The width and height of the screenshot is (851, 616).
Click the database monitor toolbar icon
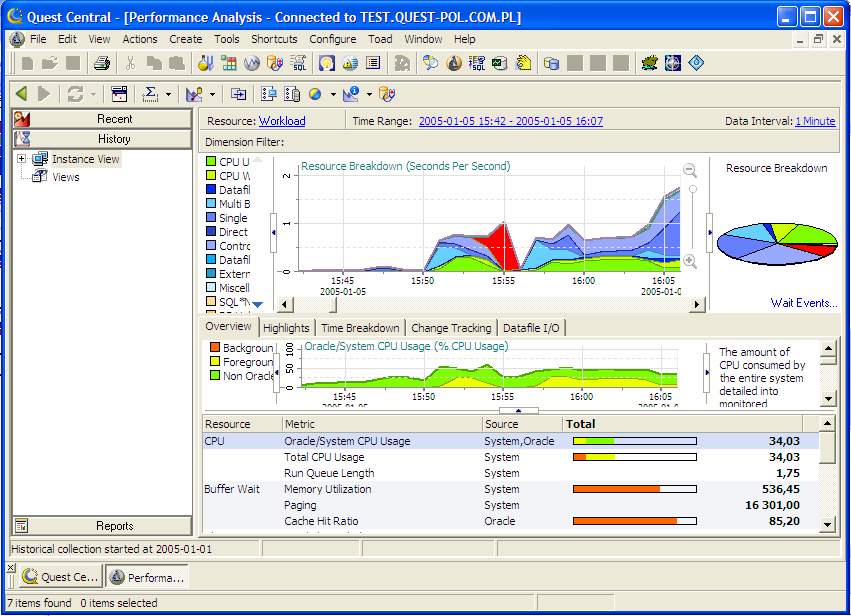tap(500, 63)
